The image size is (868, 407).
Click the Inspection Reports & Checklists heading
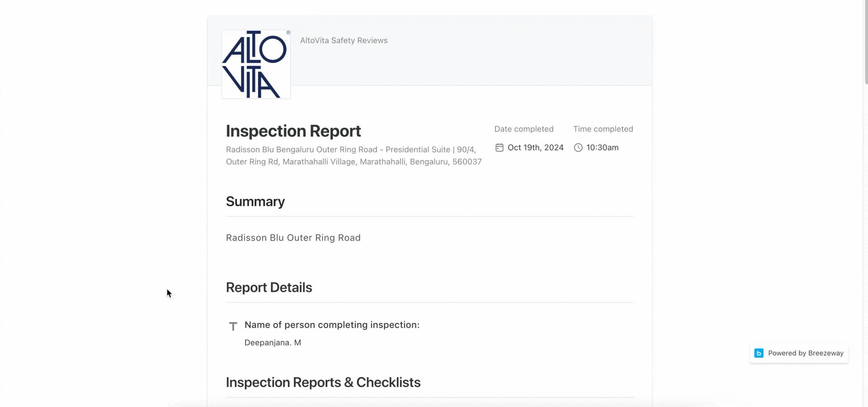[x=323, y=383]
